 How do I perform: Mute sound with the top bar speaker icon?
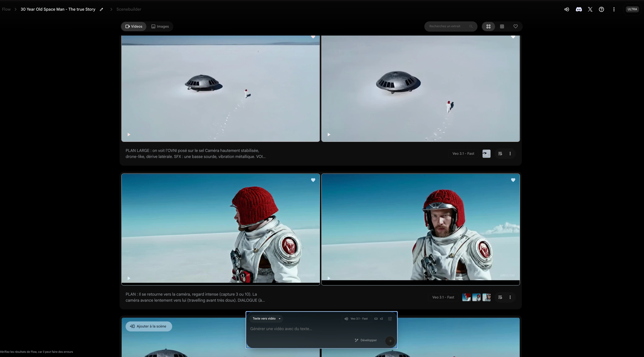pos(566,9)
